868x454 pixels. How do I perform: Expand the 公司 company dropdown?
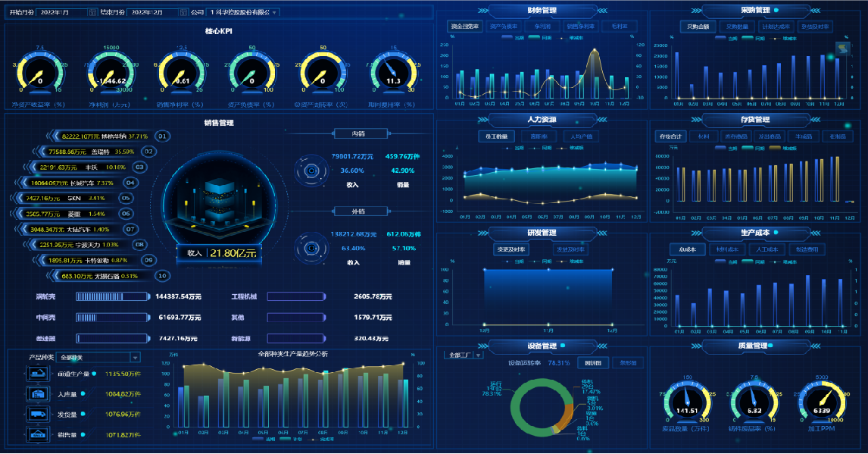(x=242, y=12)
